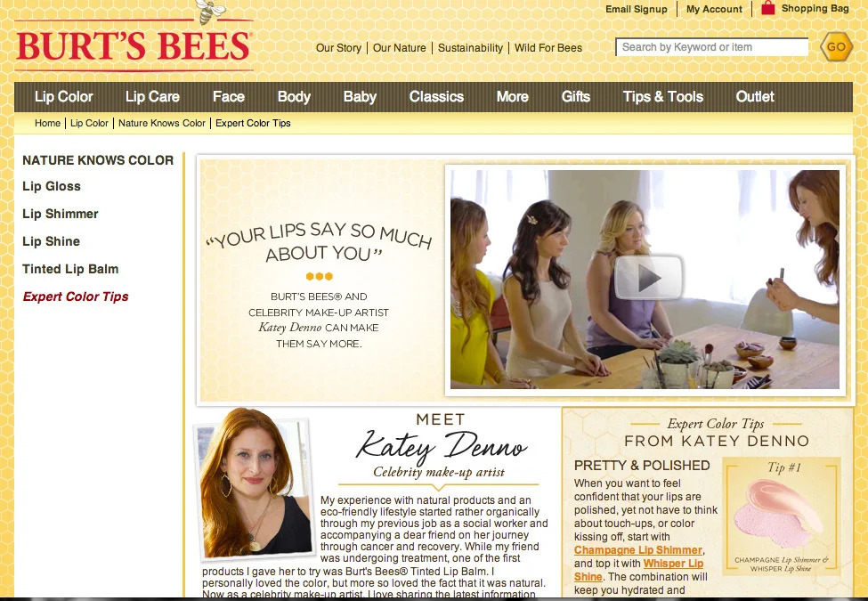Play the Katey Denno lip color video
The width and height of the screenshot is (868, 601).
point(648,277)
